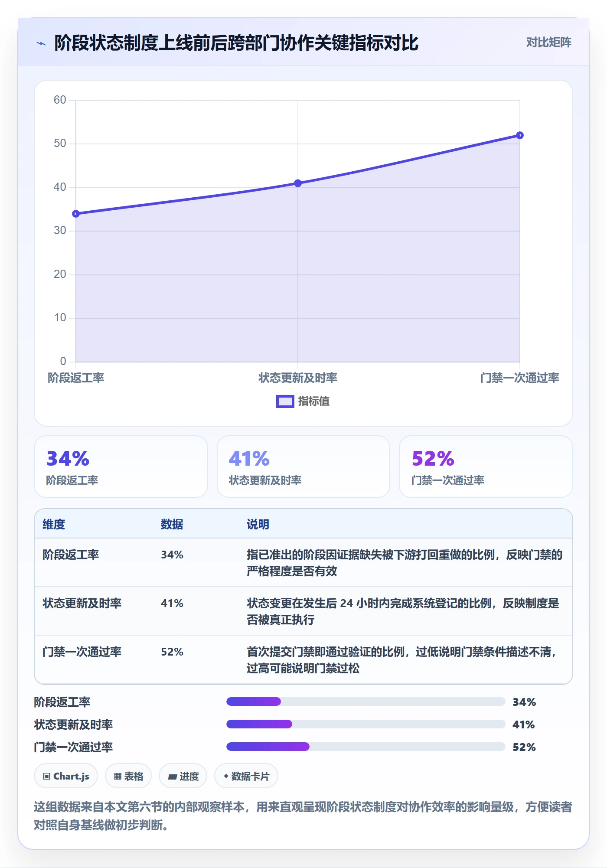Click the Chart.js tag
This screenshot has height=868, width=607.
click(x=66, y=777)
